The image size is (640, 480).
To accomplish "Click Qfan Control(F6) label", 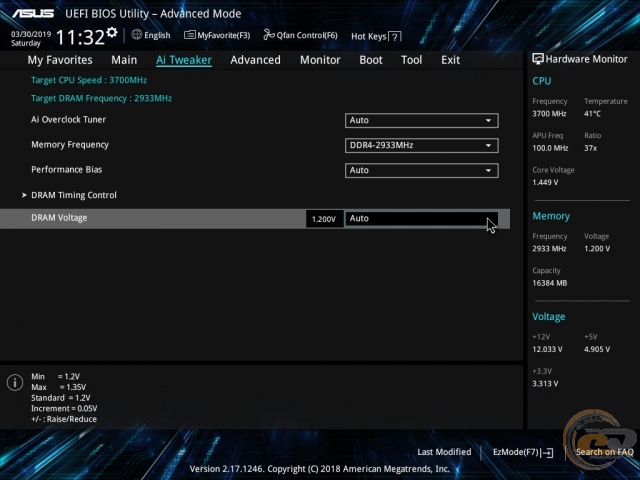I will pyautogui.click(x=307, y=36).
